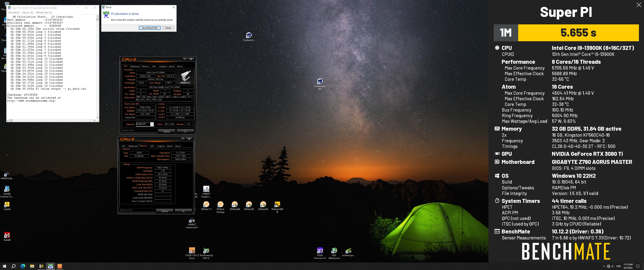Click Affinity: Not Set menu item
Screen dimensions: 644x270
(x=44, y=13)
